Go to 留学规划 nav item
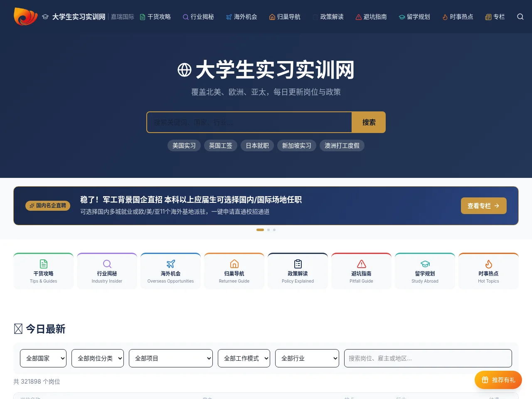The image size is (532, 399). point(415,17)
